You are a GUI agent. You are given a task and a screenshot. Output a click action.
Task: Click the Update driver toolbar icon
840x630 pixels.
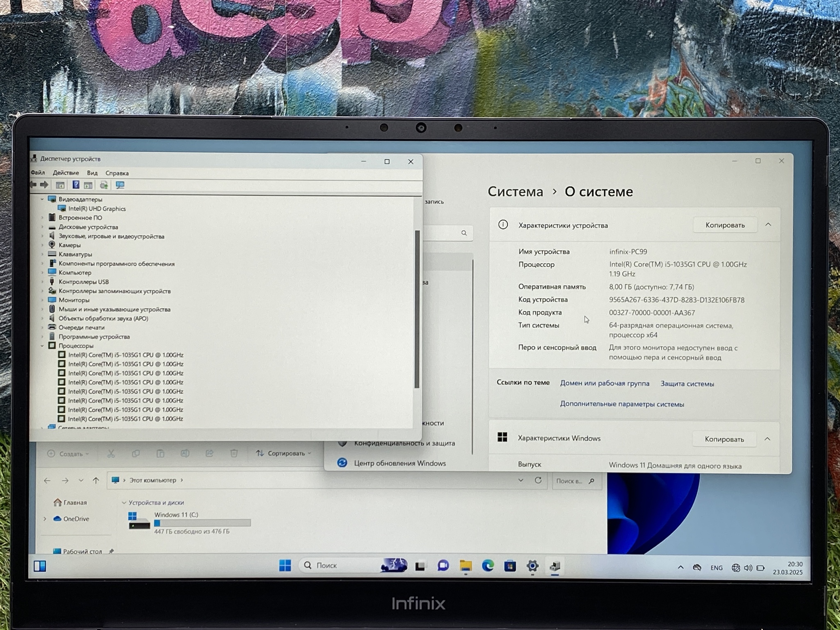pos(104,185)
